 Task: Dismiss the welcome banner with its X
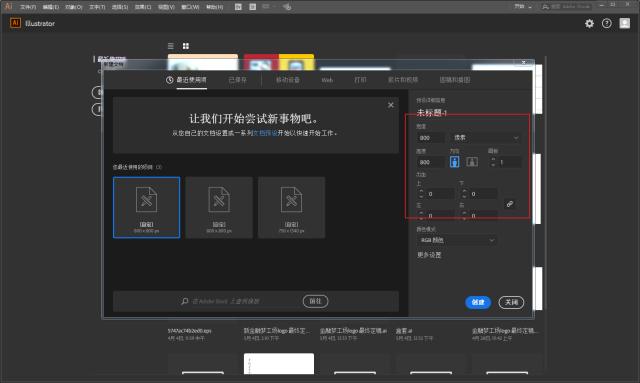coord(391,105)
